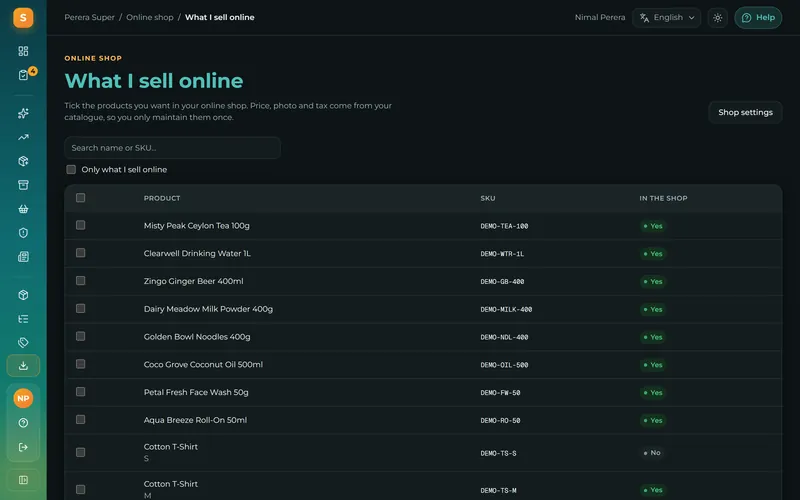Image resolution: width=800 pixels, height=500 pixels.
Task: Select Golden Bowl Noodles 400g name
Action: pyautogui.click(x=197, y=337)
